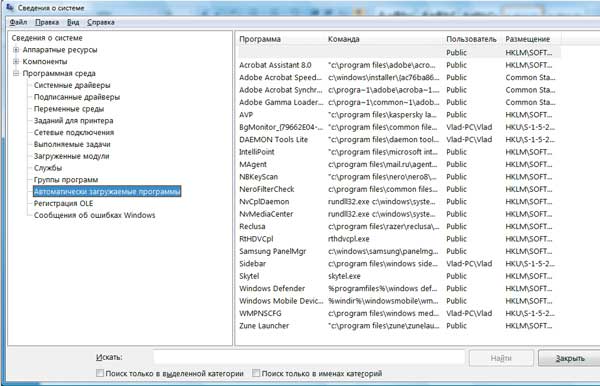600x386 pixels.
Task: Select the IntelliPoint row
Action: pyautogui.click(x=399, y=152)
